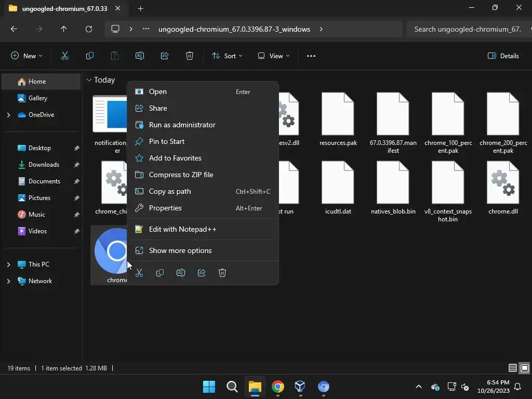Click the Delete icon in the context menu

[x=222, y=273]
